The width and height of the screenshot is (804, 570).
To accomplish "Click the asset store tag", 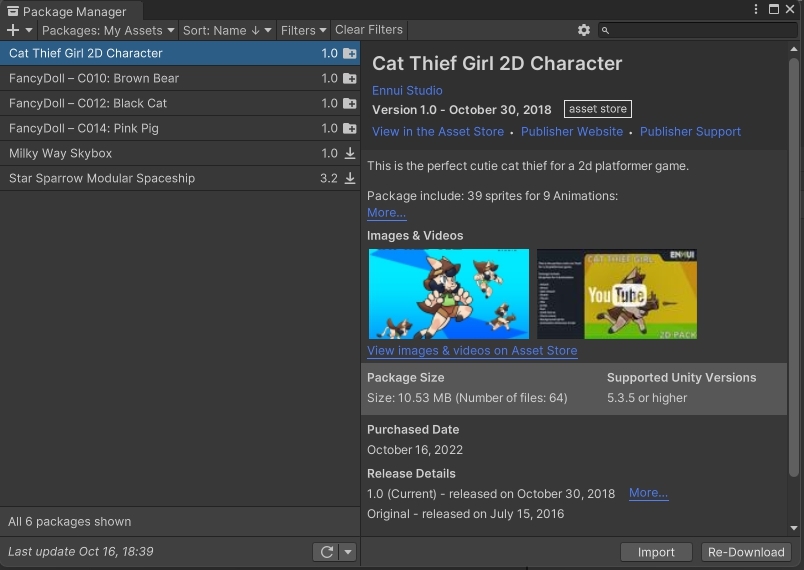I will pos(598,109).
